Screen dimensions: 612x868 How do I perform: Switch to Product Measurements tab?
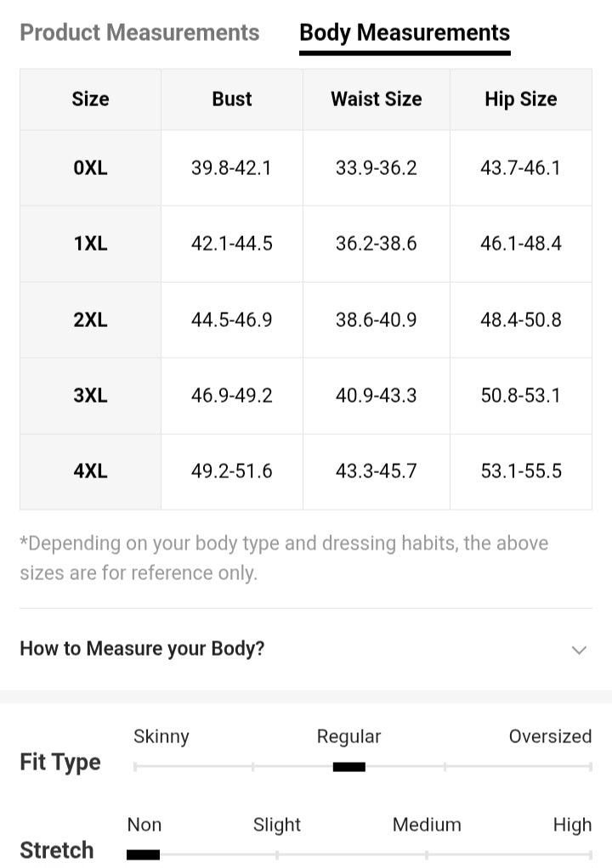(x=139, y=33)
